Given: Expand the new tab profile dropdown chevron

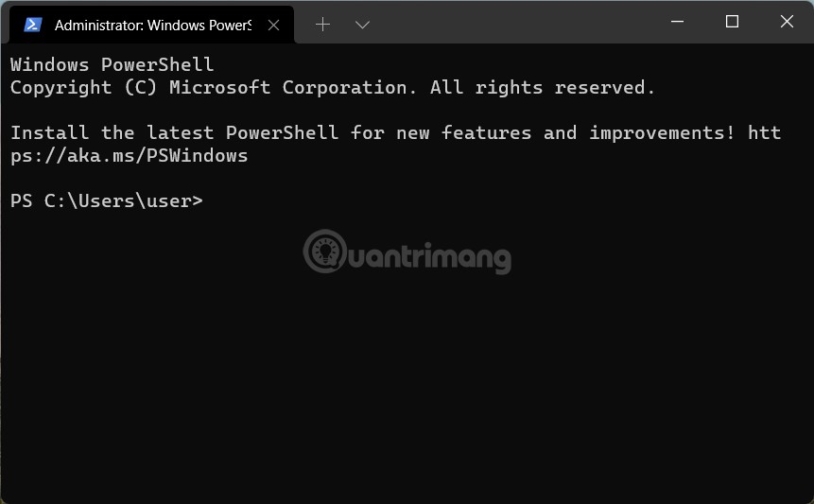Looking at the screenshot, I should (362, 25).
